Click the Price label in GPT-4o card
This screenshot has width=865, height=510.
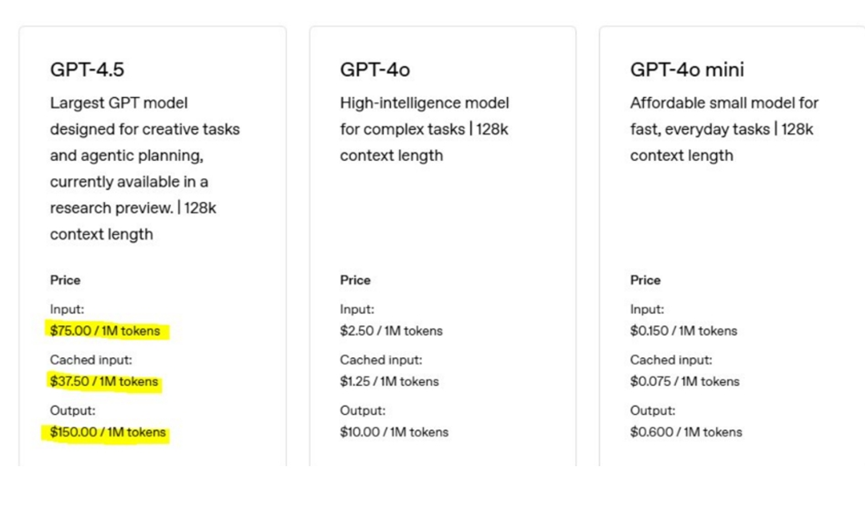[x=355, y=280]
